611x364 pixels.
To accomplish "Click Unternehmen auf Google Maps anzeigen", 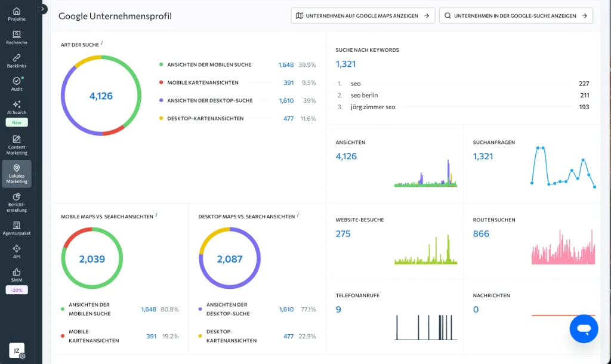I will (363, 16).
